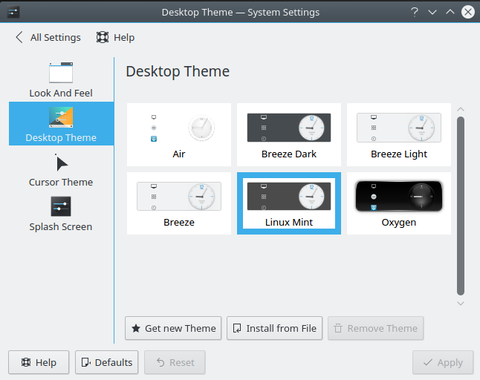Click the Get new Theme button
This screenshot has width=480, height=380.
point(173,328)
